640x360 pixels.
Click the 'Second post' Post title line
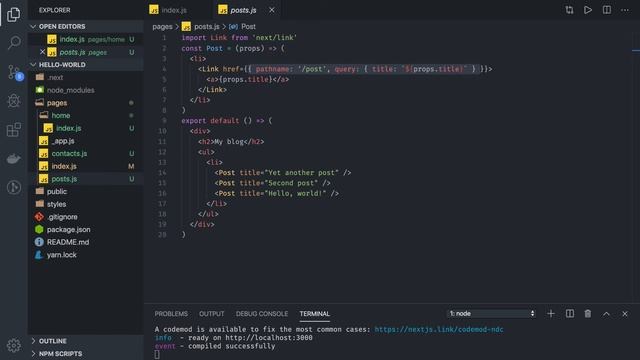273,183
